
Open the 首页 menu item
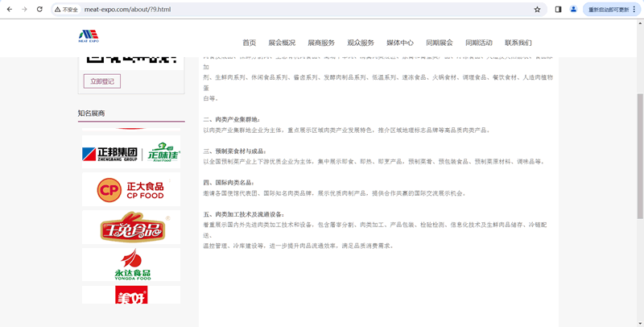(249, 43)
